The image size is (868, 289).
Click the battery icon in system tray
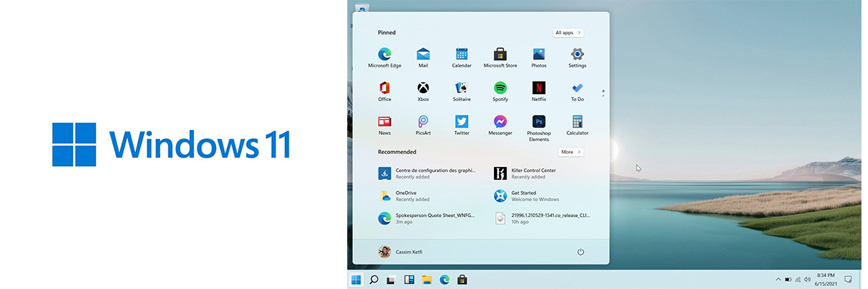pos(788,280)
